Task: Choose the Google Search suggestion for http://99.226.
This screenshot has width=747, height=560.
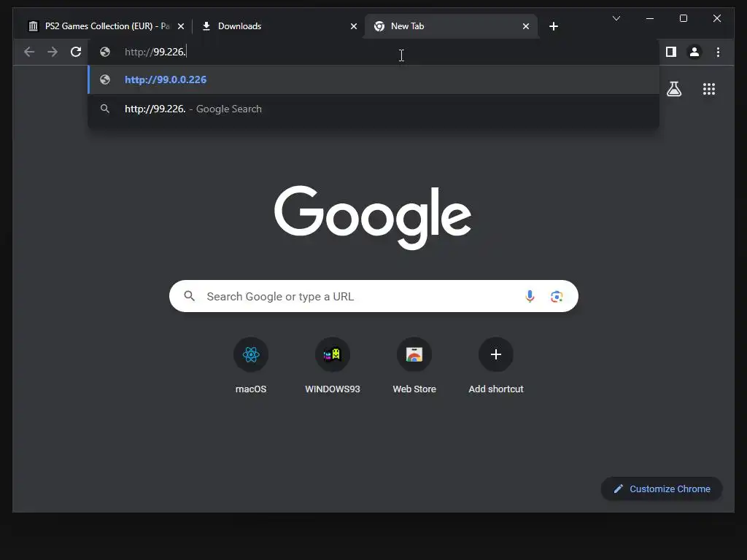Action: [x=373, y=109]
